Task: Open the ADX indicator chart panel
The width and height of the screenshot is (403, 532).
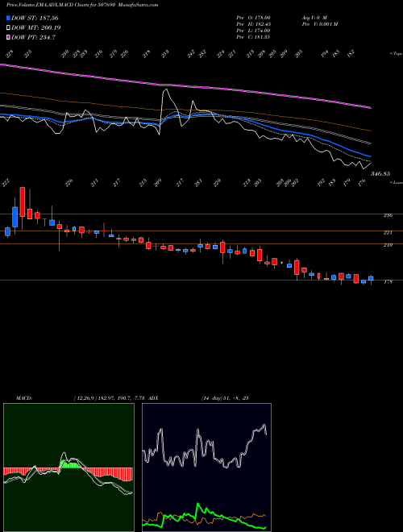Action: pos(206,468)
